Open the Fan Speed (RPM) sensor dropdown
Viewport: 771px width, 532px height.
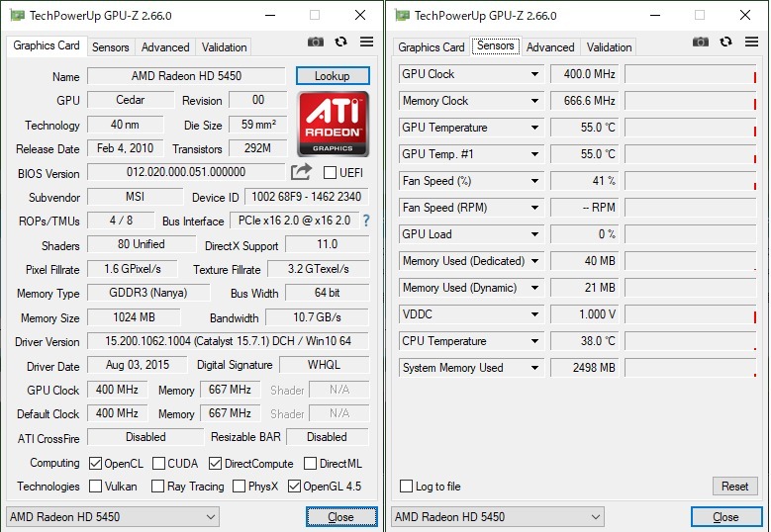534,208
